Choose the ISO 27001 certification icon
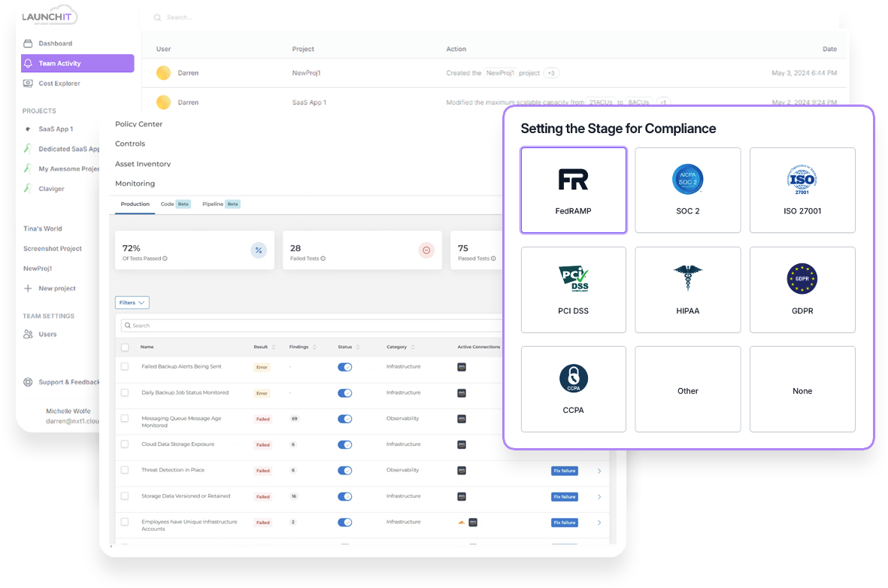 (x=802, y=179)
